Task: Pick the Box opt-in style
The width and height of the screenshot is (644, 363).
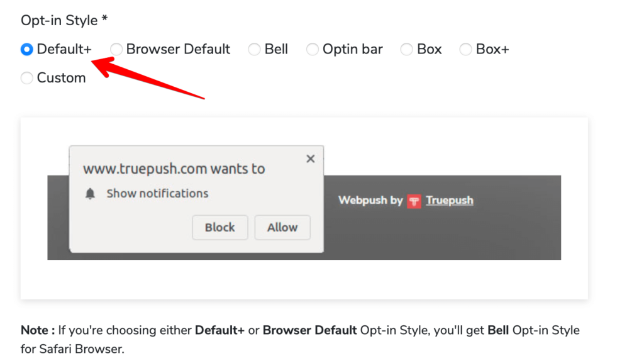Action: point(406,48)
